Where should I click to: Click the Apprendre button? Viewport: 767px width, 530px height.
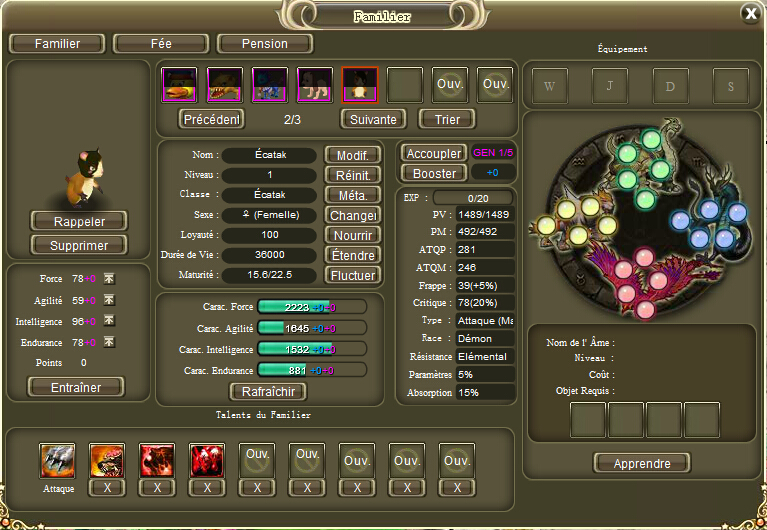[x=641, y=463]
